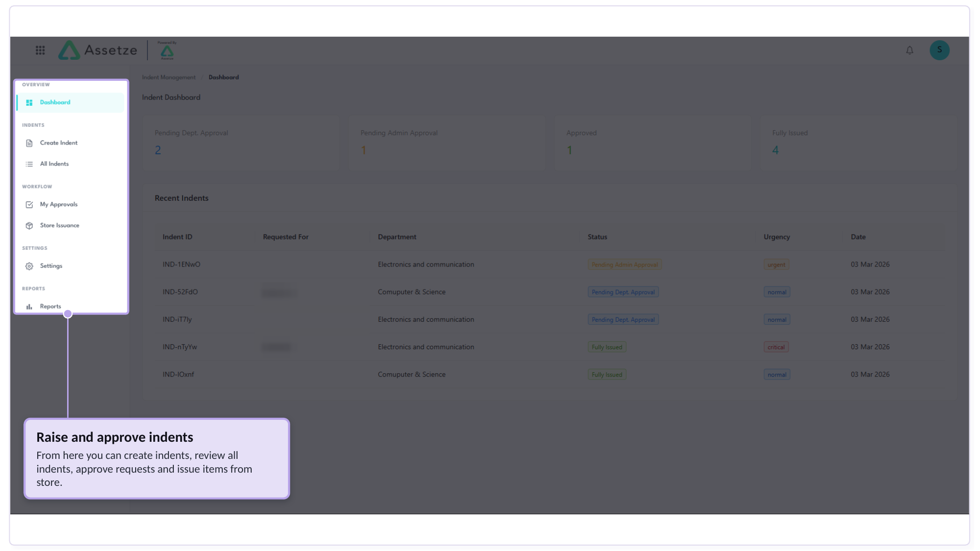The height and width of the screenshot is (551, 980).
Task: Open the apps grid launcher icon
Action: [x=40, y=50]
